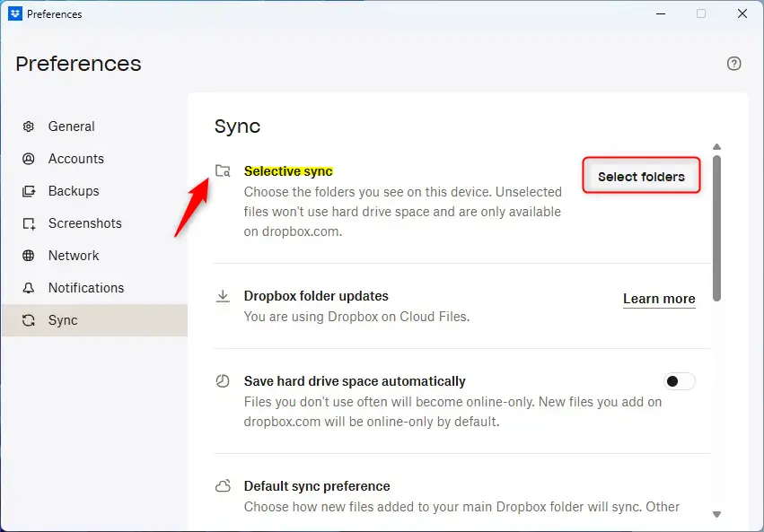This screenshot has height=532, width=764.
Task: Click the Sync circular arrows icon
Action: click(29, 320)
